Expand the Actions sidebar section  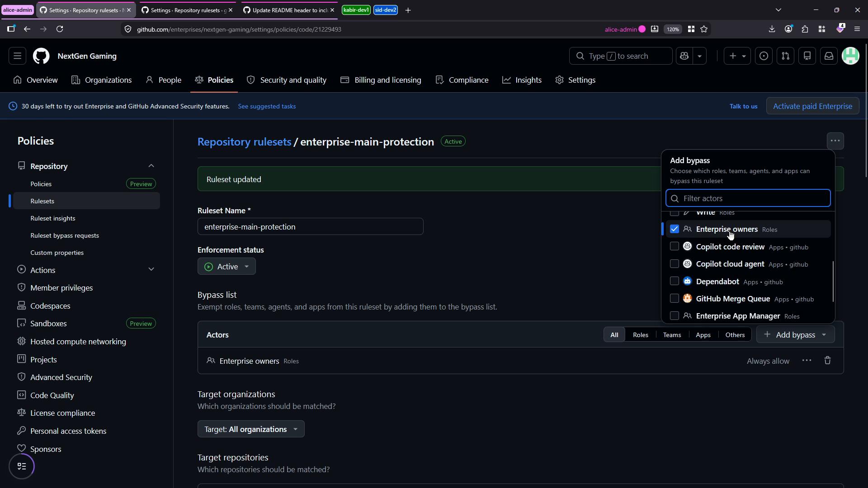click(151, 269)
